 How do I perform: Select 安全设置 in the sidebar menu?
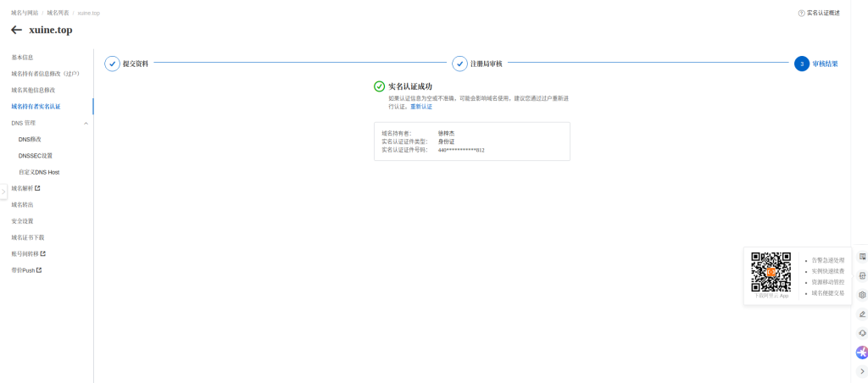[22, 221]
